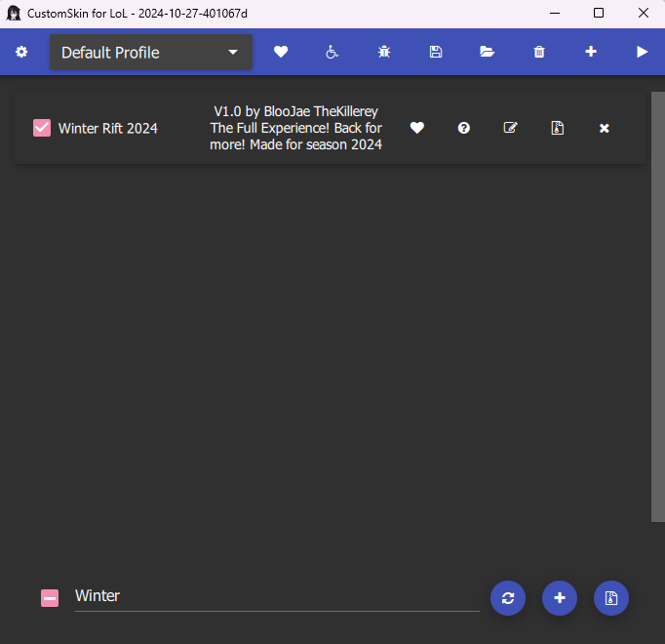Click the Winter search input field
This screenshot has width=665, height=644.
(276, 596)
